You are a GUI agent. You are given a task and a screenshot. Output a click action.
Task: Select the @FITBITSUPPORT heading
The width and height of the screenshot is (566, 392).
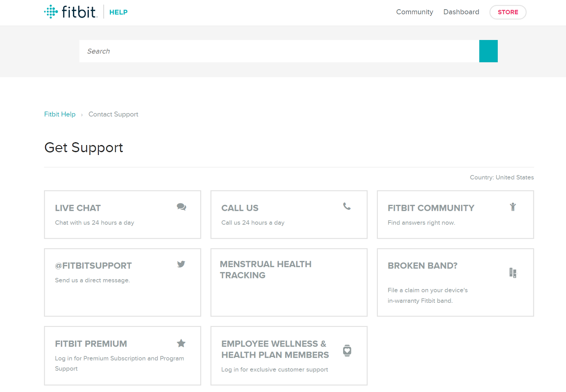tap(93, 266)
